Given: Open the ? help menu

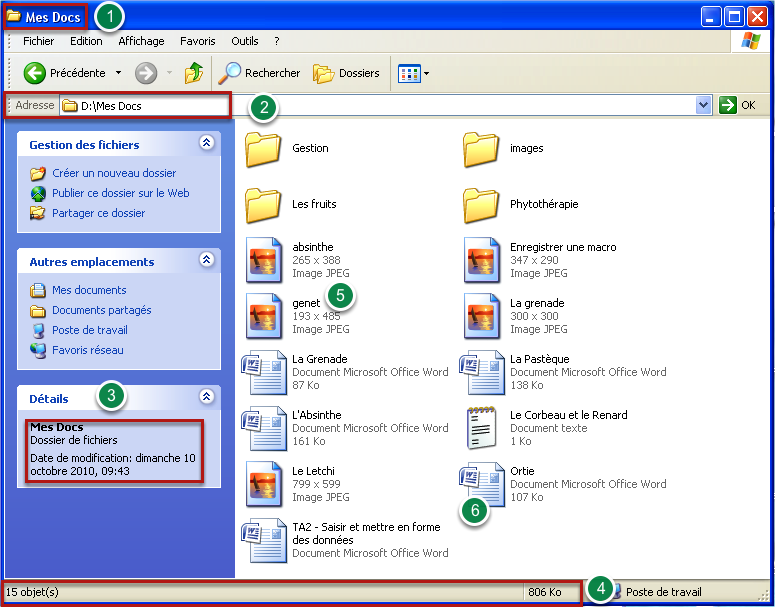Looking at the screenshot, I should click(x=277, y=41).
